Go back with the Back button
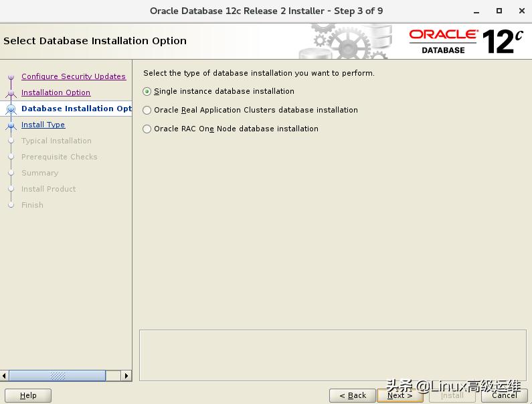The height and width of the screenshot is (404, 532). (x=353, y=395)
